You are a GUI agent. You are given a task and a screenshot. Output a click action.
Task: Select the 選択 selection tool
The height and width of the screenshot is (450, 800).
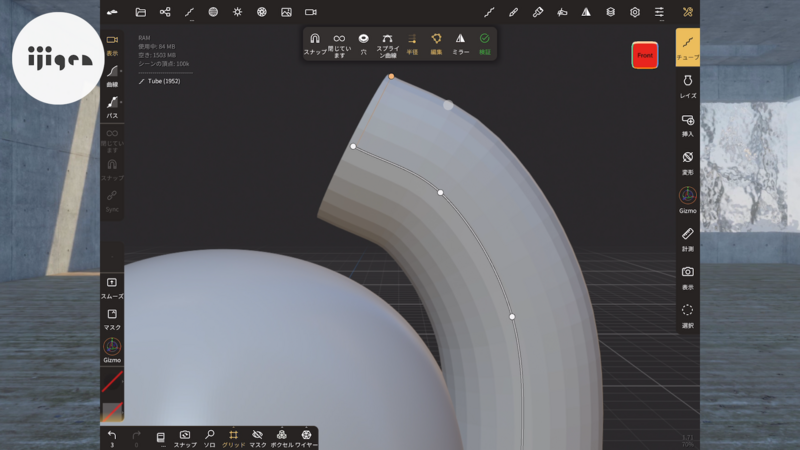pyautogui.click(x=688, y=316)
